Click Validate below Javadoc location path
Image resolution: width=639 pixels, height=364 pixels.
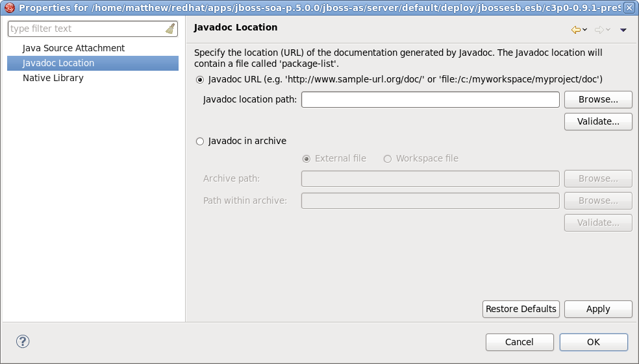click(597, 121)
